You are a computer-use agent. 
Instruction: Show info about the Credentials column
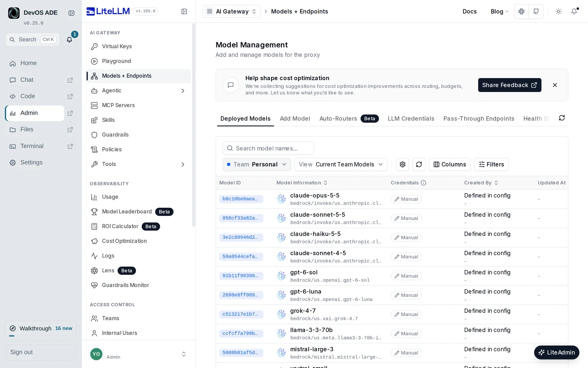pos(423,183)
